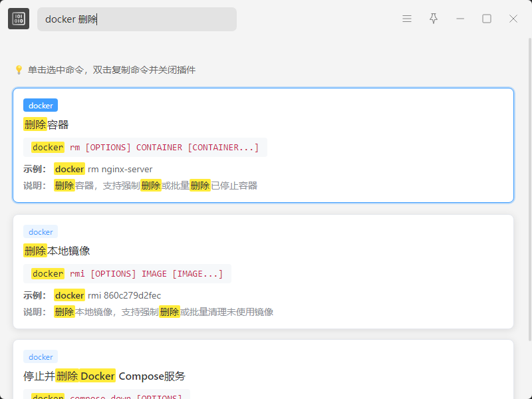Screen dimensions: 532x399
Task: Minimize the plugin window
Action: click(460, 19)
